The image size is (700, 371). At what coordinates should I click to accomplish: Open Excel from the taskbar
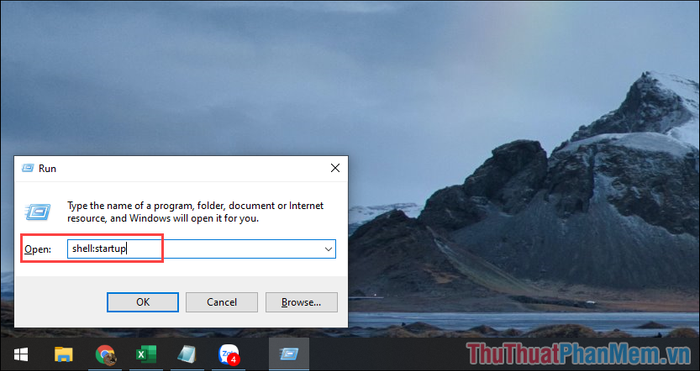[x=146, y=354]
